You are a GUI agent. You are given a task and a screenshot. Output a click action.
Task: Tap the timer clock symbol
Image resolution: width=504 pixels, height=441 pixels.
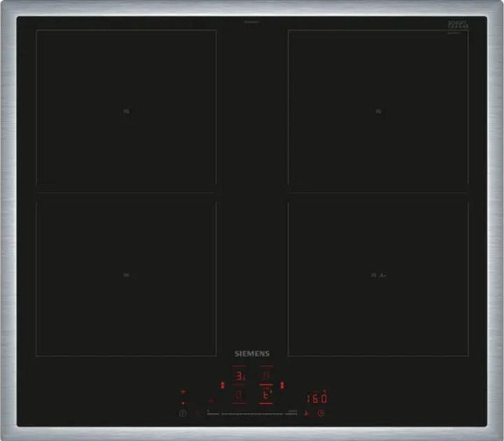[x=321, y=413]
